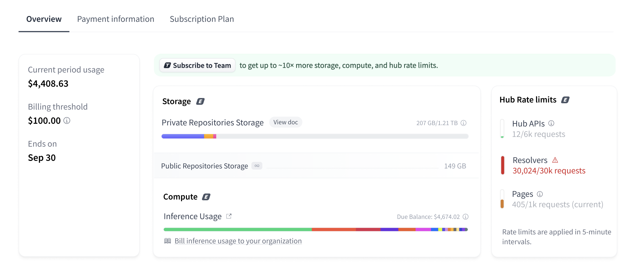The image size is (644, 278).
Task: Click the red Resolvers rate limit indicator
Action: coord(502,165)
